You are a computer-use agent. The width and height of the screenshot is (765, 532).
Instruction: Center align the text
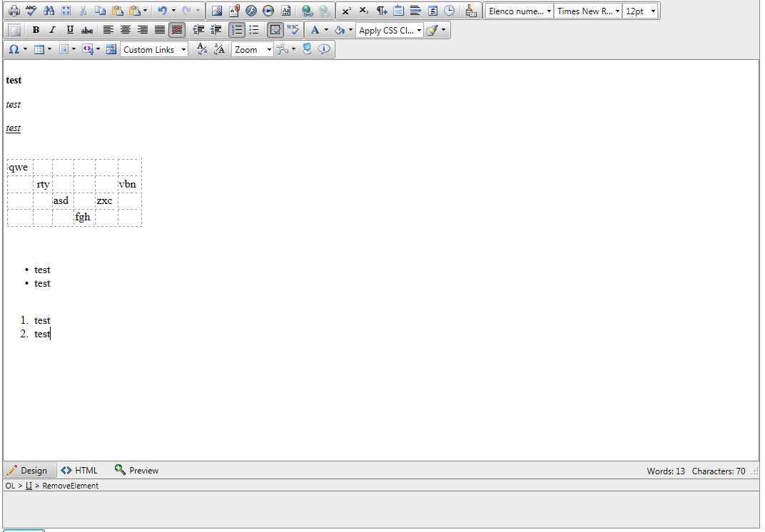click(126, 30)
